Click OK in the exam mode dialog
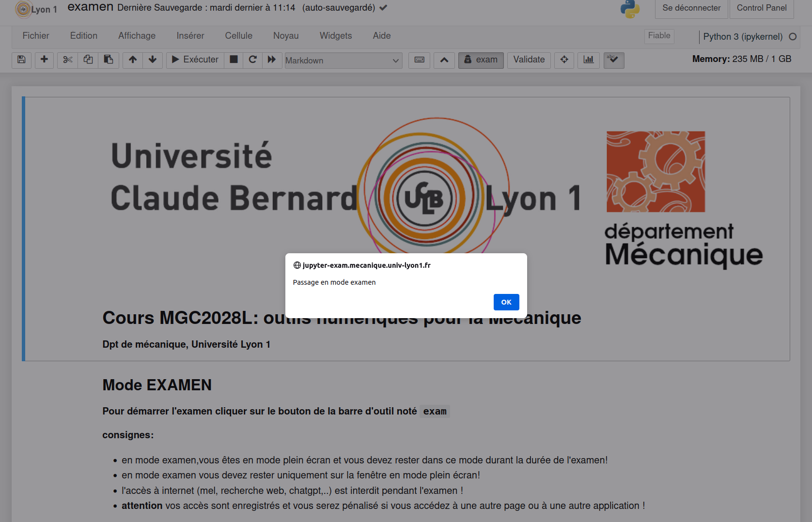 click(506, 302)
